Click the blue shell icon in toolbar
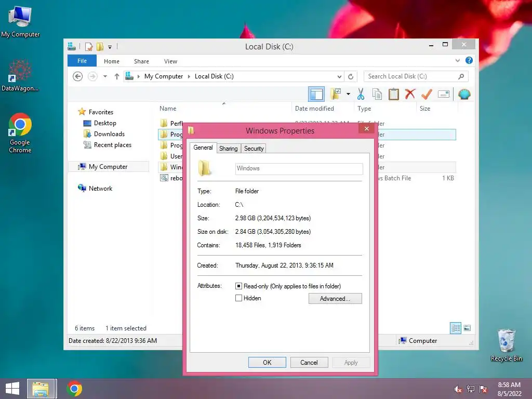Image resolution: width=532 pixels, height=399 pixels. pos(464,94)
